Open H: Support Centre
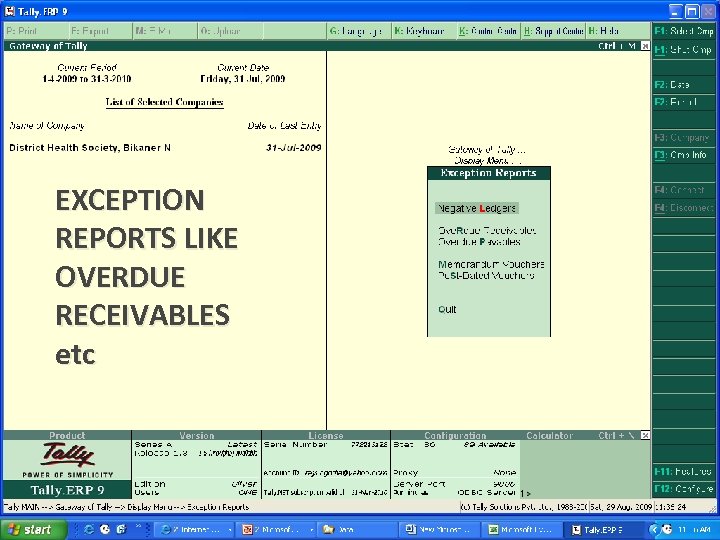 [553, 31]
